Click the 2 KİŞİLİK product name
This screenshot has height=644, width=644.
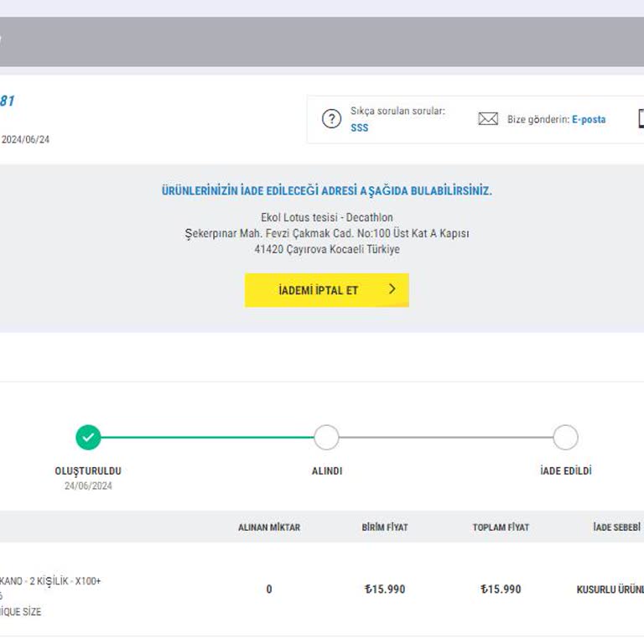(49, 580)
